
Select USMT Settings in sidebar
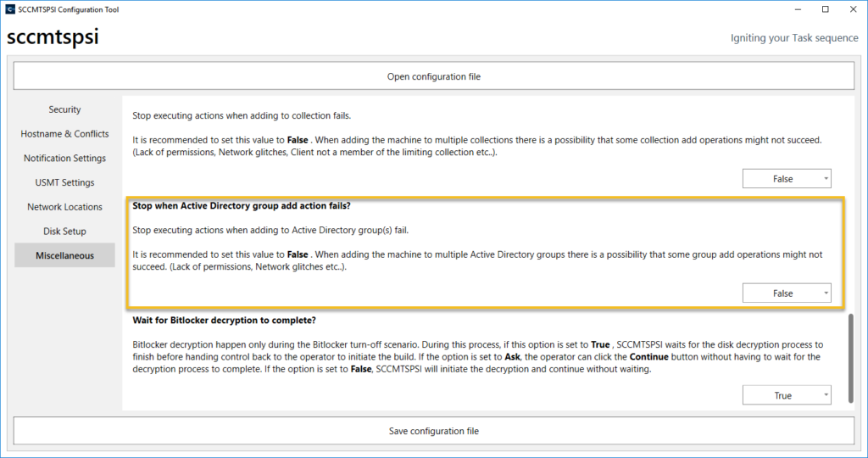[64, 182]
